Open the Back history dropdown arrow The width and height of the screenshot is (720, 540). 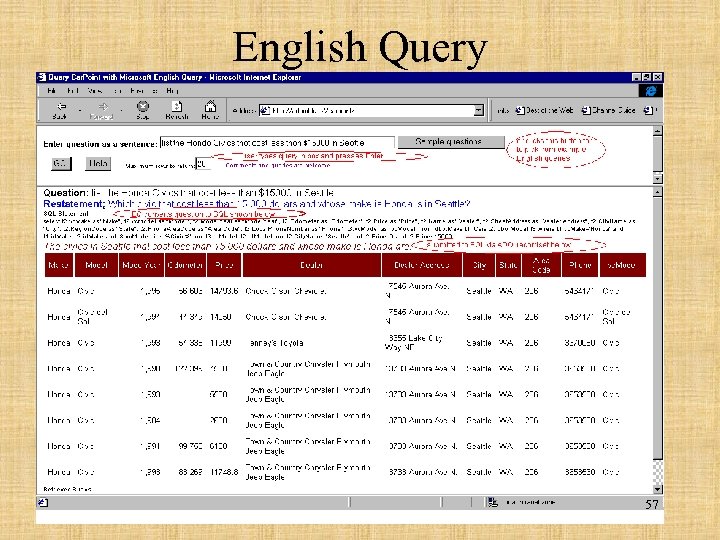pyautogui.click(x=80, y=110)
